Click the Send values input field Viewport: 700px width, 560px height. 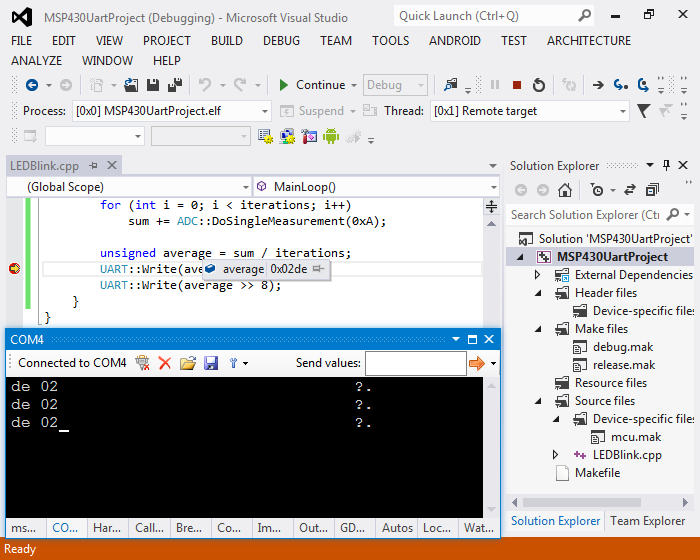[416, 363]
